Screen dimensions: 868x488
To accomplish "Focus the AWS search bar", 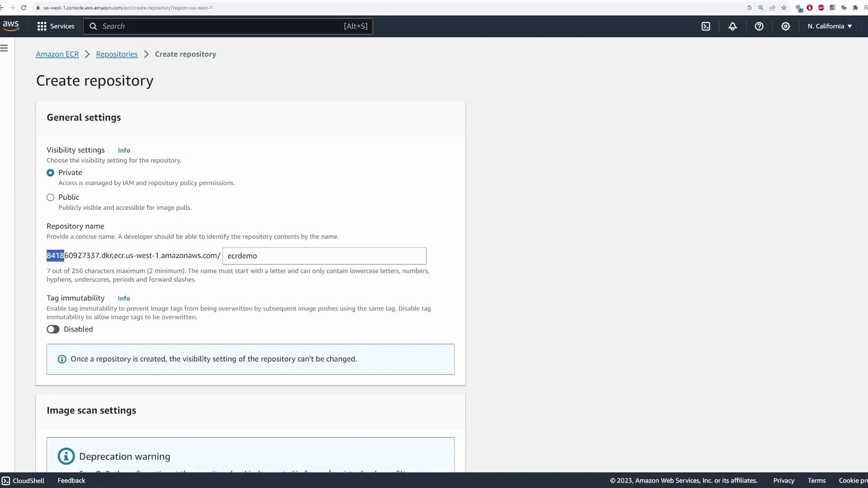I will (x=228, y=26).
